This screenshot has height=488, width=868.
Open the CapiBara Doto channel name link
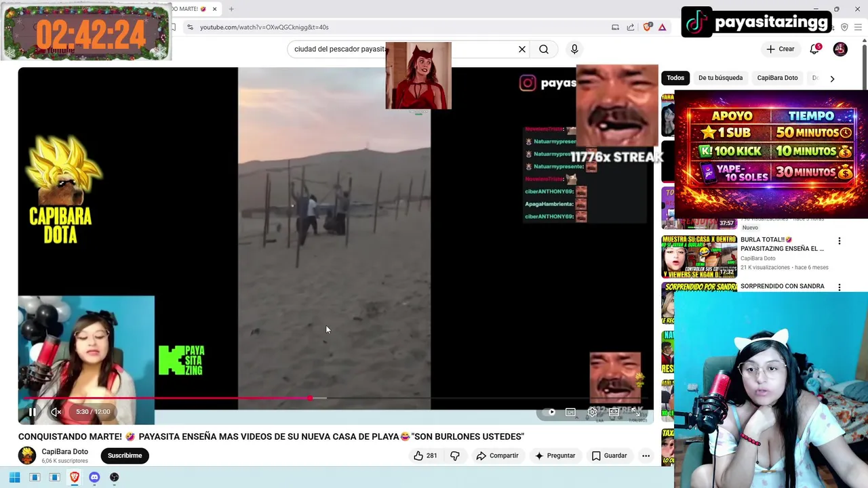click(64, 451)
